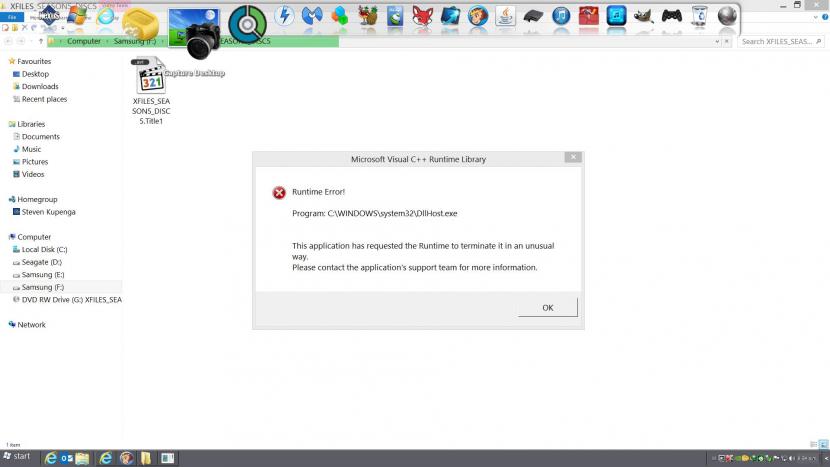The width and height of the screenshot is (830, 467).
Task: Open the XFILES_SEASON5_DISC5.Title1 video file
Action: (x=151, y=91)
